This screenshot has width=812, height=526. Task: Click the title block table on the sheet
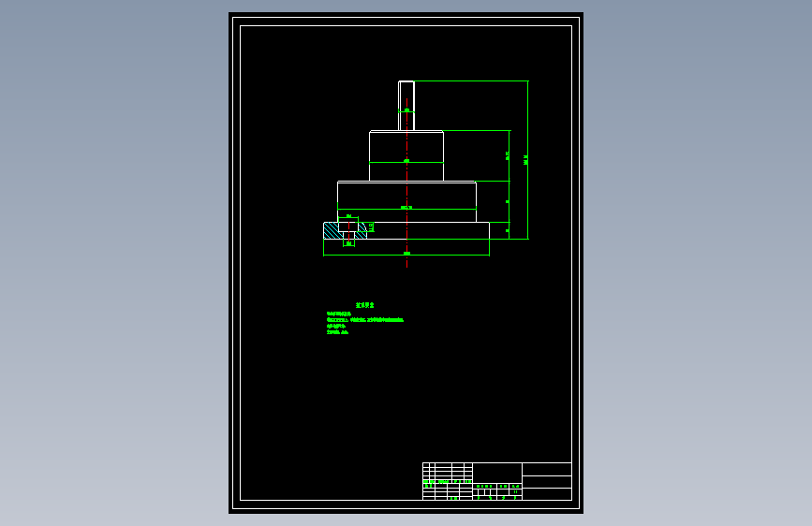(x=497, y=481)
